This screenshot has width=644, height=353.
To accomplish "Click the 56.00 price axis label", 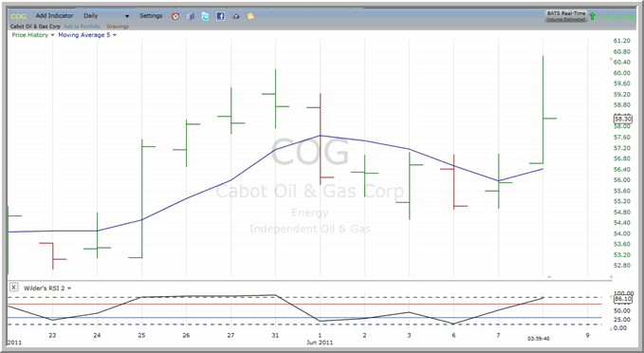I will click(x=622, y=180).
